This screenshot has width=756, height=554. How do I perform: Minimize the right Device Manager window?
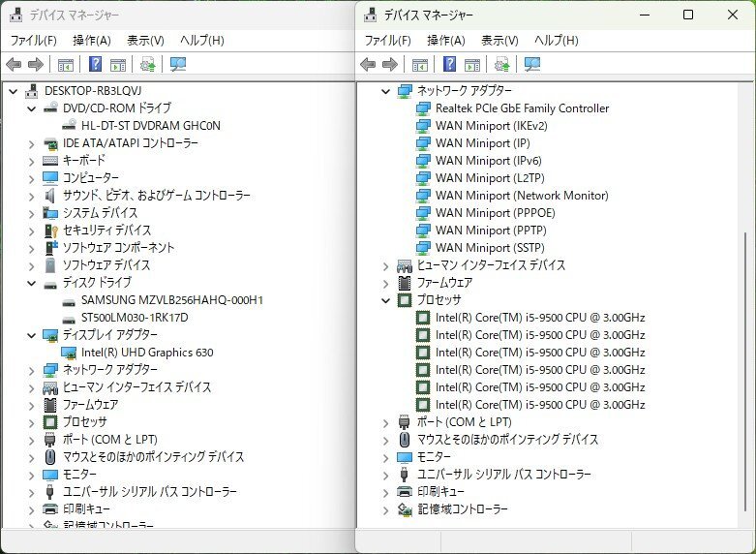click(x=645, y=15)
